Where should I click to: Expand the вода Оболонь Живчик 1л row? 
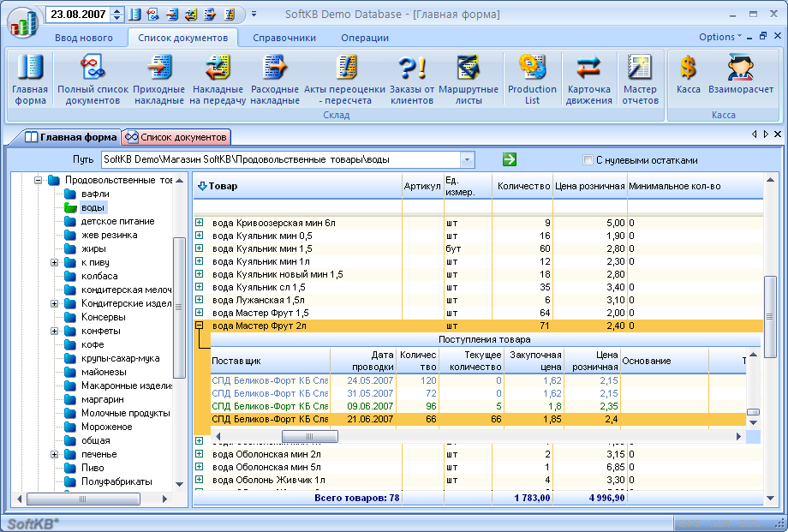pos(200,480)
